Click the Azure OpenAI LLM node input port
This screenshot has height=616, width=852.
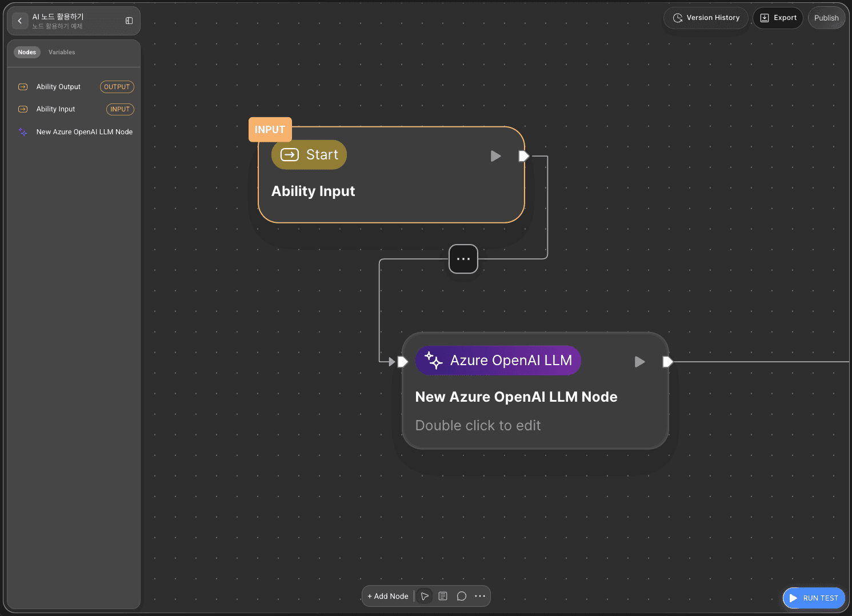(x=403, y=362)
